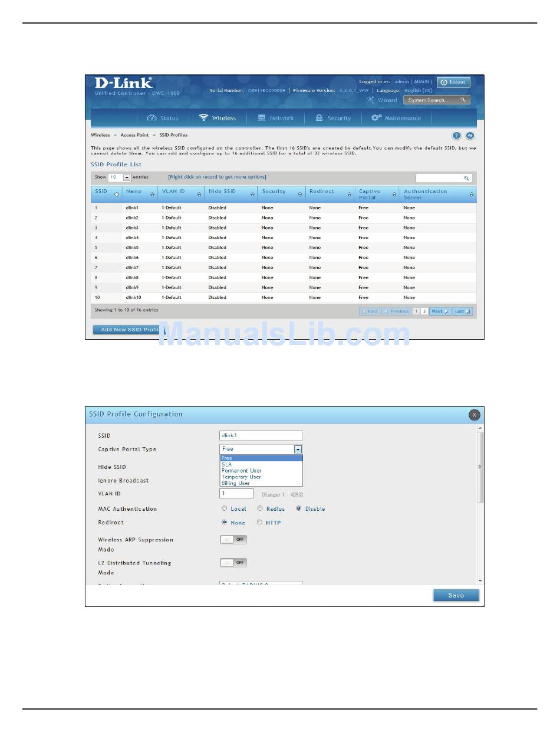The image size is (560, 732).
Task: Click the system search magnifier icon
Action: 463,100
